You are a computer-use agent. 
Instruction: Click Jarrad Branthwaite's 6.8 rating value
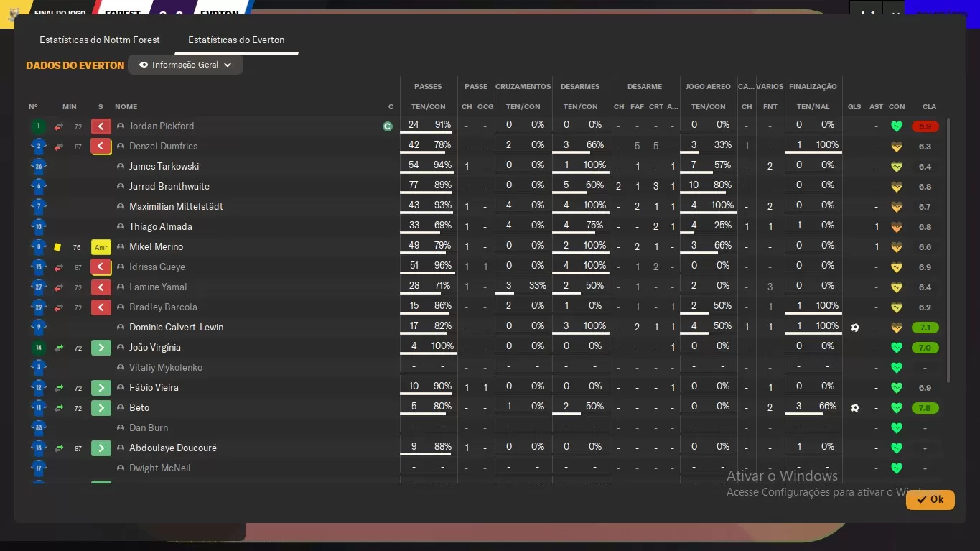(x=925, y=187)
